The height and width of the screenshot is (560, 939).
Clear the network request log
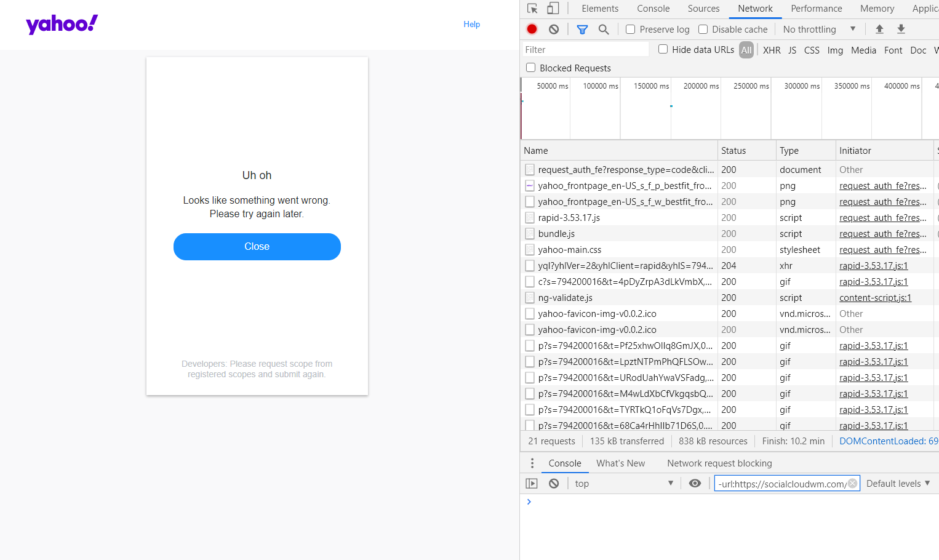pyautogui.click(x=553, y=29)
